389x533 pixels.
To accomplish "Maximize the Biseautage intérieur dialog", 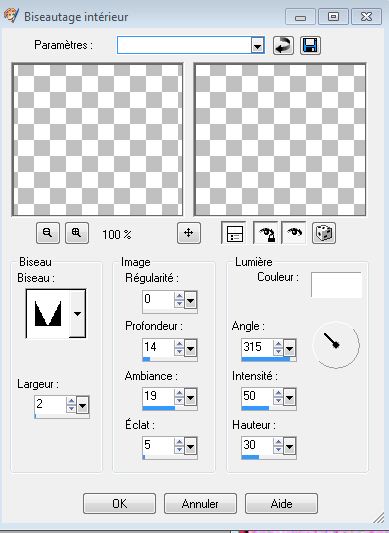I will (x=333, y=17).
